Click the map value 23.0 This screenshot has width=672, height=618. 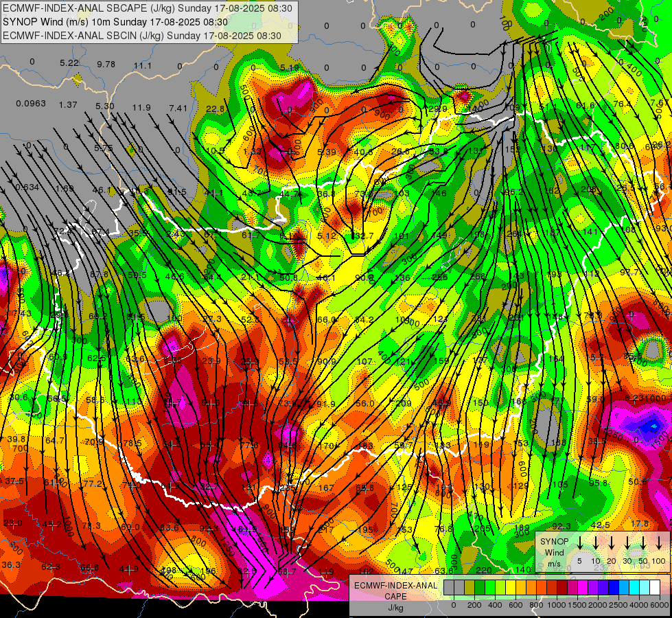point(13,523)
